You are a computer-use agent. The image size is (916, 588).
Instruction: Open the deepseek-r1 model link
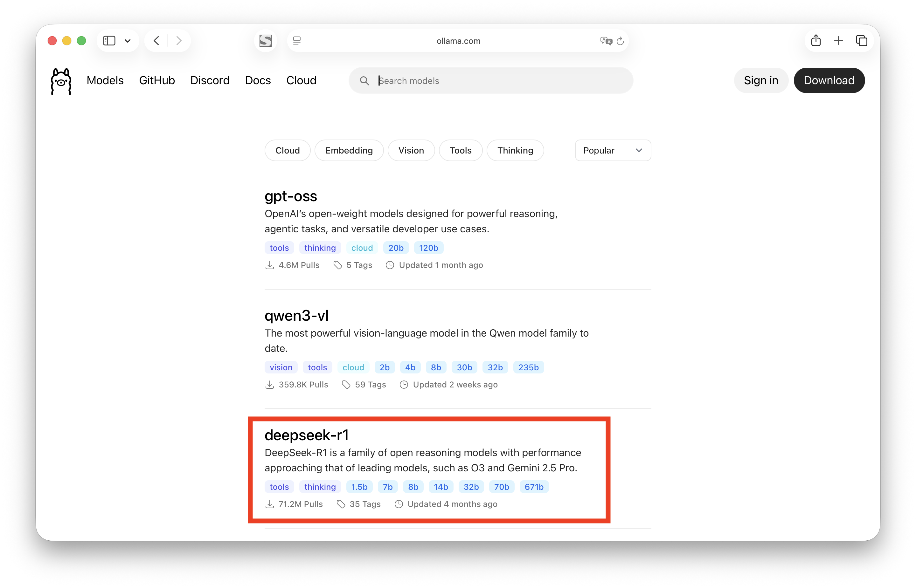coord(306,435)
